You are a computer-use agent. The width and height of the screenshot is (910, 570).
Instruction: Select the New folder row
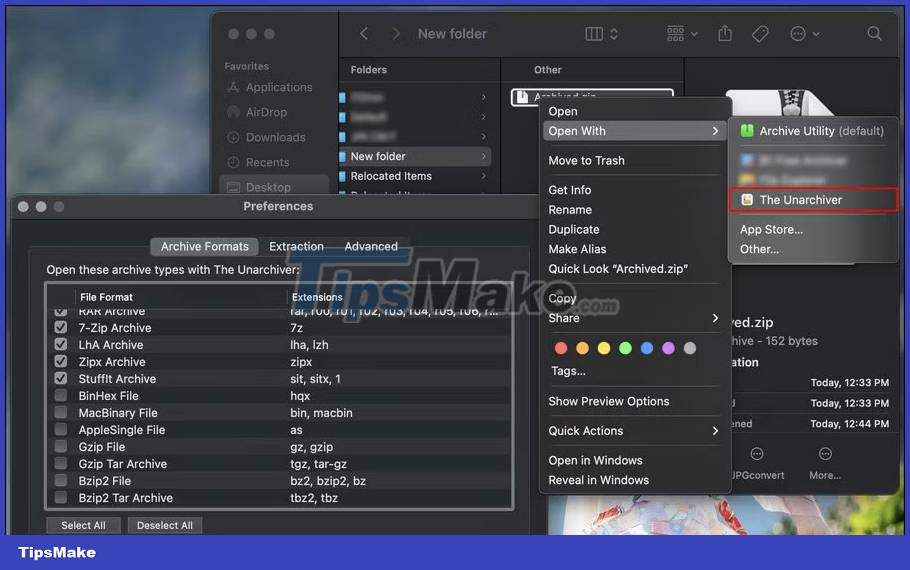point(414,156)
